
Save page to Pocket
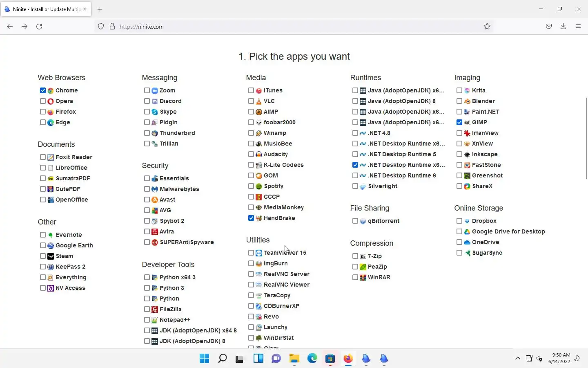point(549,27)
